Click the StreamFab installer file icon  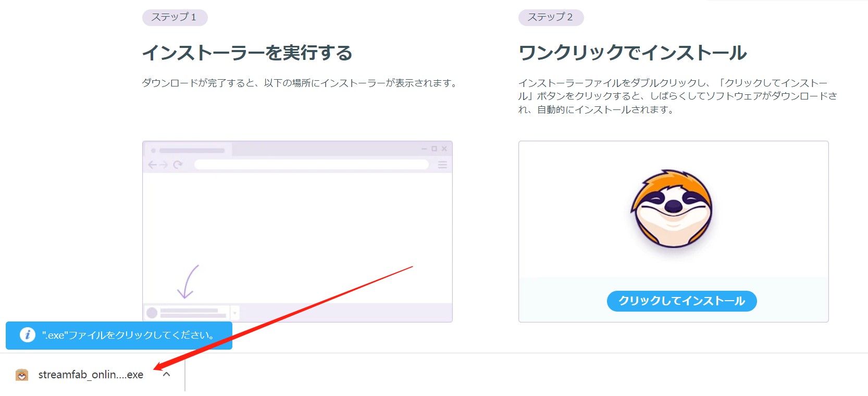click(x=22, y=375)
